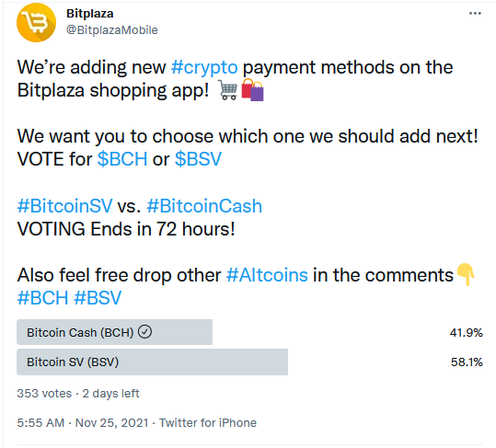Click the checkmark icon beside Bitcoin Cash
The height and width of the screenshot is (448, 496).
(144, 332)
